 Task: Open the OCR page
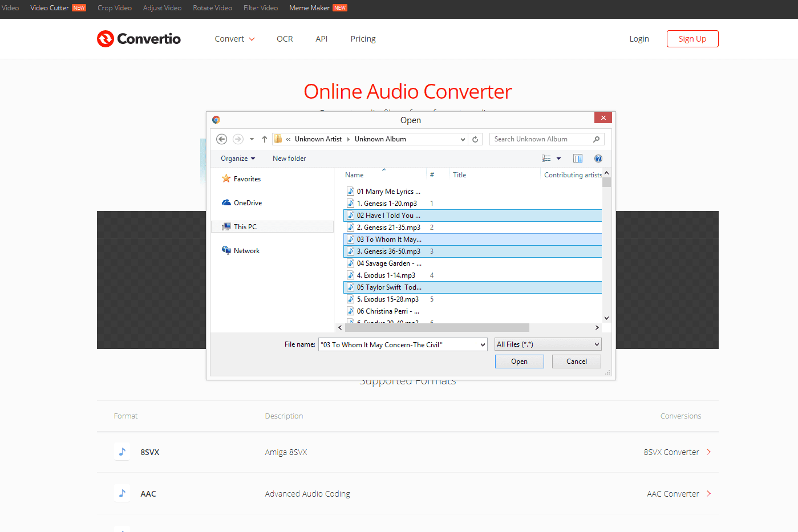pyautogui.click(x=285, y=39)
